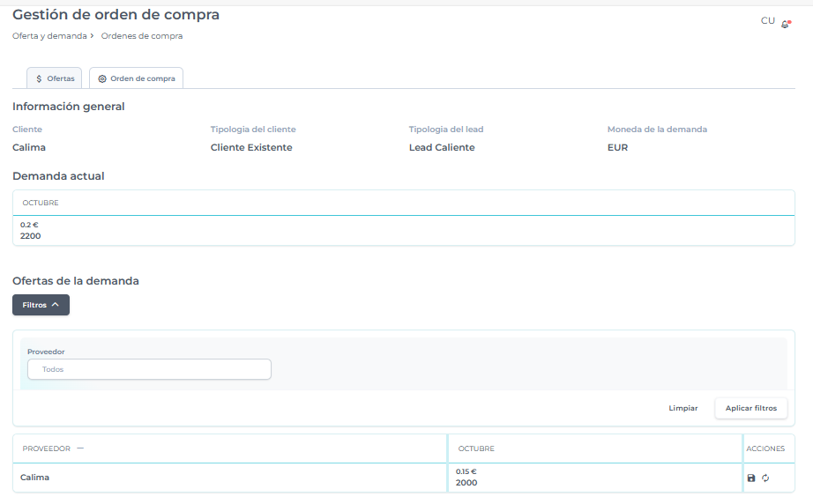Click the icon on Orden de compra tab

(x=102, y=78)
